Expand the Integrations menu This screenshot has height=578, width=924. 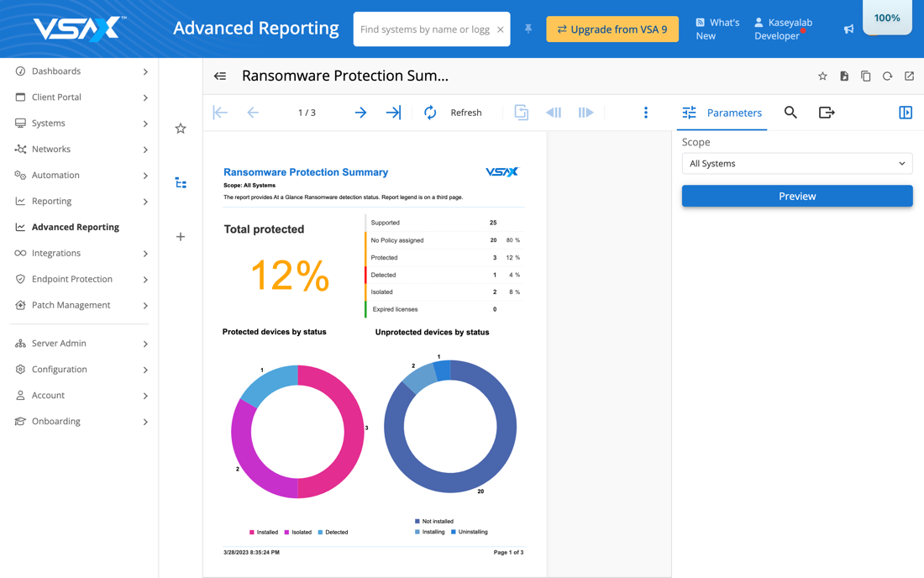click(x=81, y=253)
